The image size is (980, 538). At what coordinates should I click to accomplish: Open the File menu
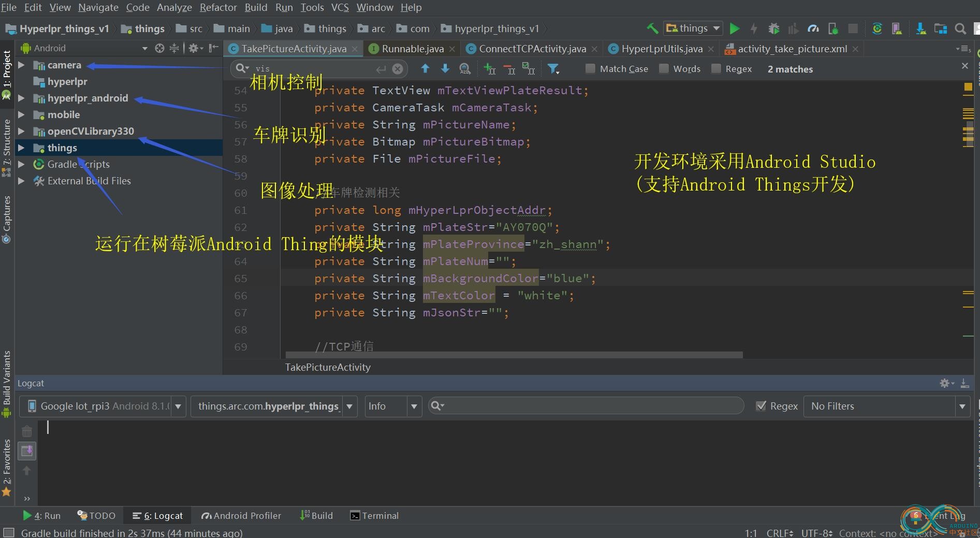coord(9,7)
